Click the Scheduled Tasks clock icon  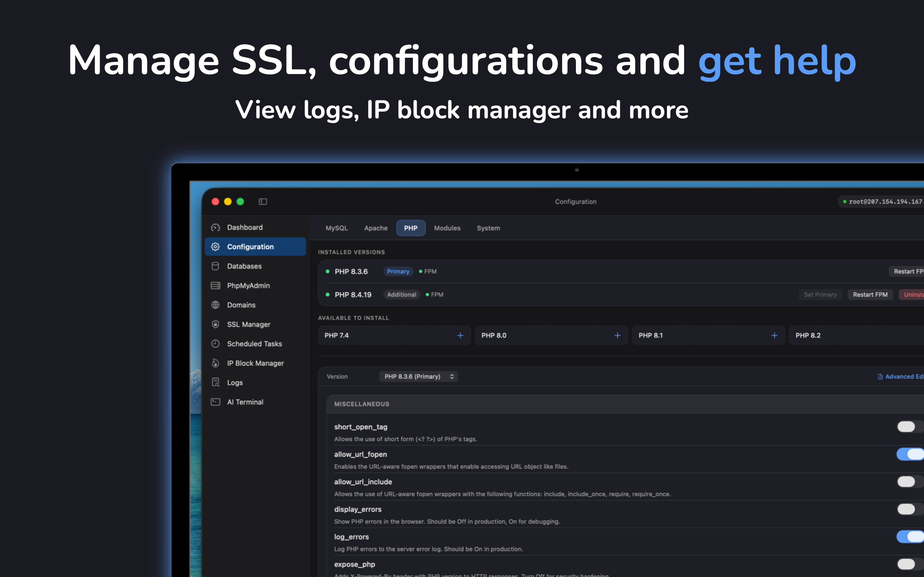pos(215,344)
